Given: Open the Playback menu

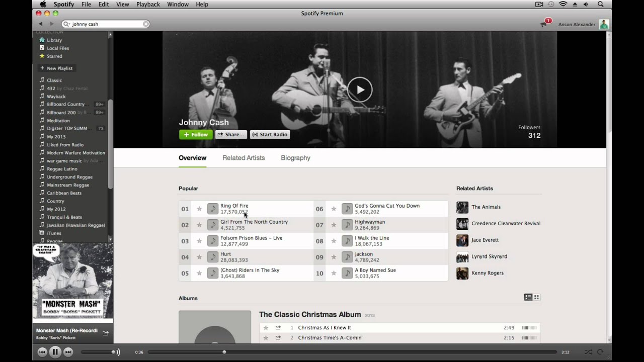Looking at the screenshot, I should click(148, 4).
